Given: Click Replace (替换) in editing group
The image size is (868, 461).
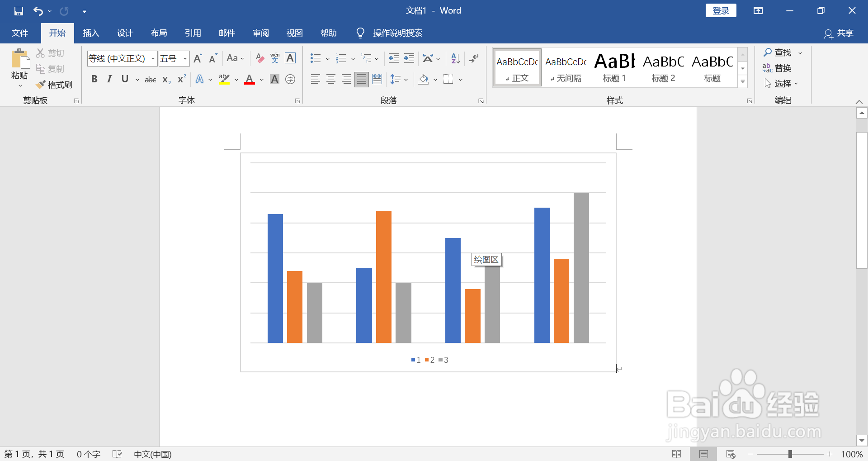Looking at the screenshot, I should [x=777, y=68].
